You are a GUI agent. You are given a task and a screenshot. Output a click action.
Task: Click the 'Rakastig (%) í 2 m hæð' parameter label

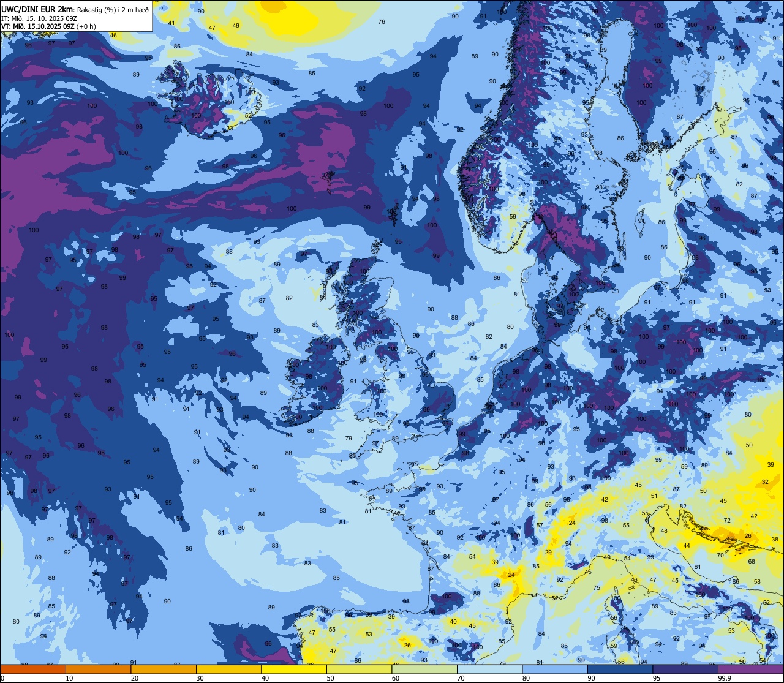(x=113, y=9)
